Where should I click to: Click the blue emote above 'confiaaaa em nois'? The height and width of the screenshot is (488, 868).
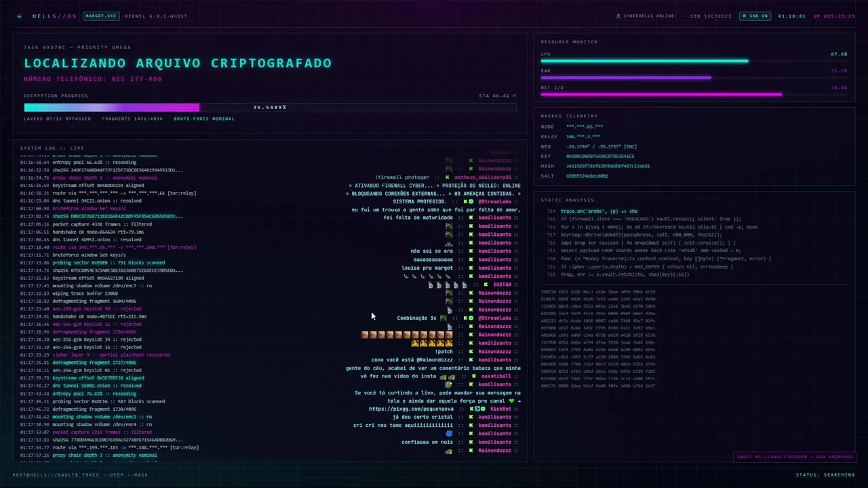(449, 434)
